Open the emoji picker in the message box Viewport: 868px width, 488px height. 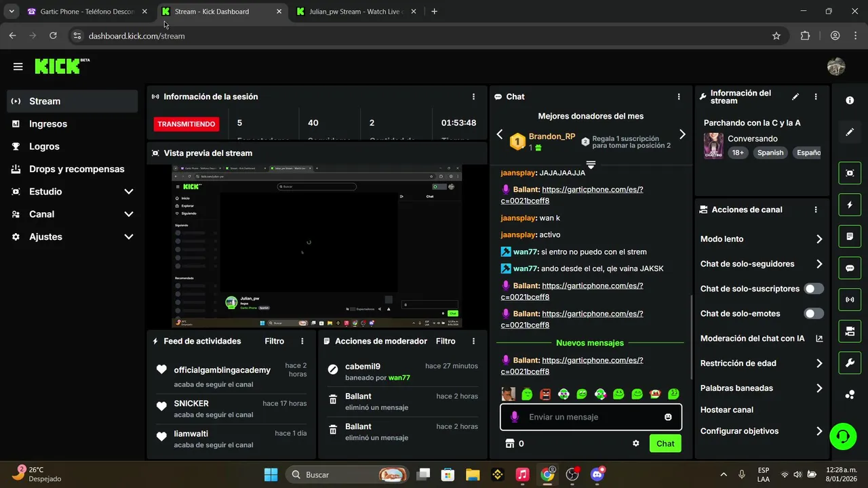pyautogui.click(x=668, y=417)
